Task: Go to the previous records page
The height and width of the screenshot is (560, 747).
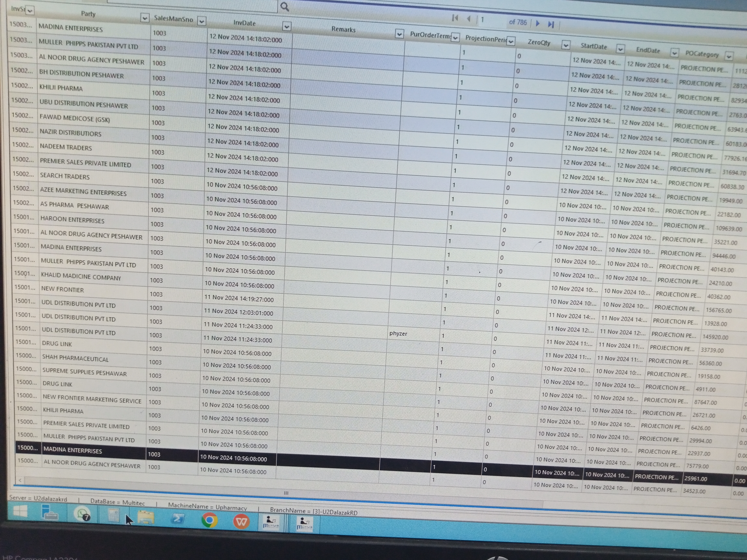Action: (x=468, y=19)
